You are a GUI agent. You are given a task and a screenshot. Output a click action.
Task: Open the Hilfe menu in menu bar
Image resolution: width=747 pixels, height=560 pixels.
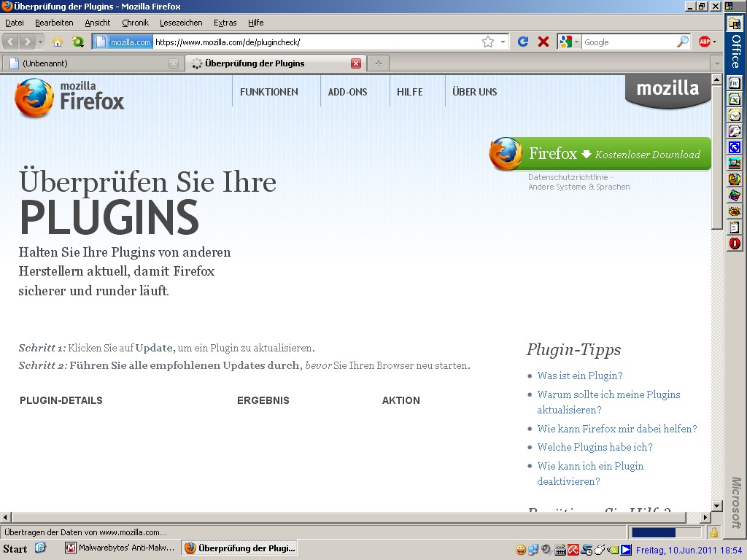256,23
